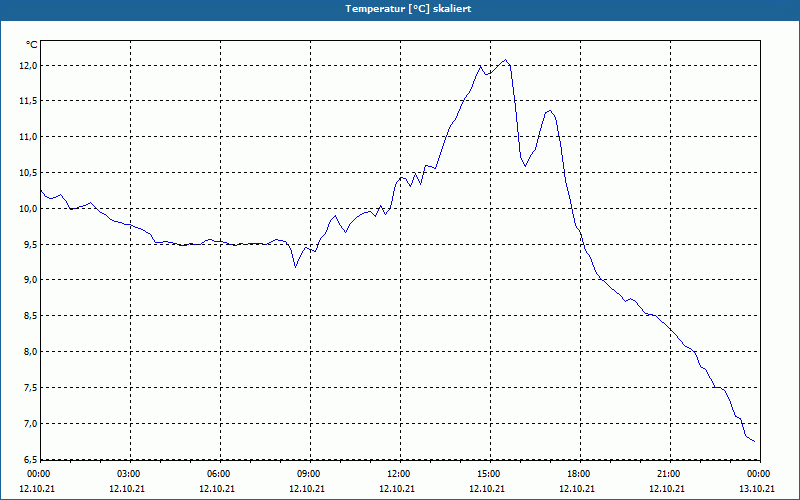Click the 6,5 y-axis value
This screenshot has height=500, width=800.
[x=31, y=459]
